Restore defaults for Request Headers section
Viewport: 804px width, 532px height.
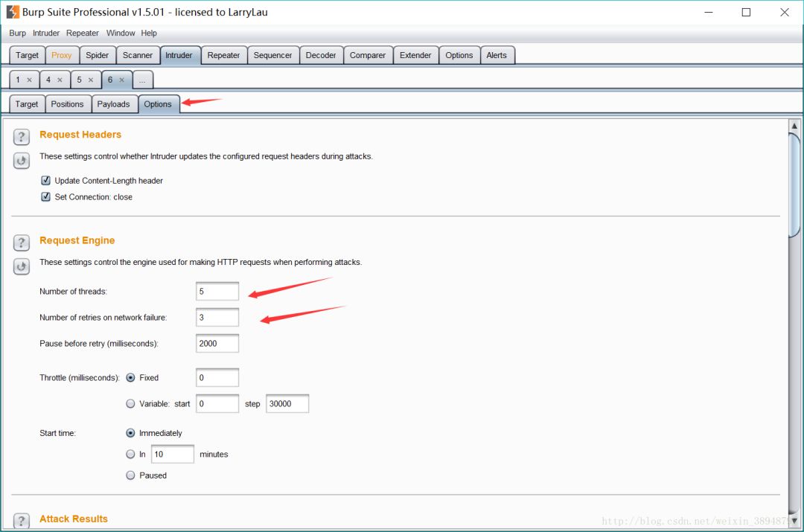[21, 161]
